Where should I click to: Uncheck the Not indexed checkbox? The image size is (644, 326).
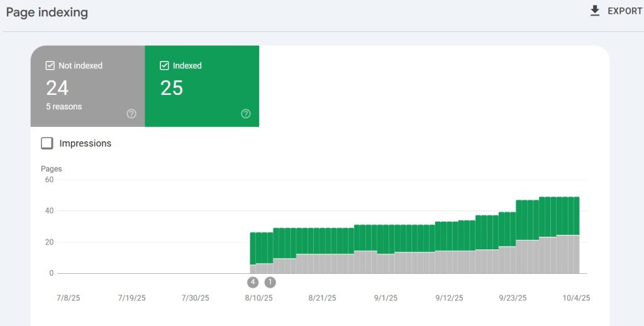click(x=50, y=65)
